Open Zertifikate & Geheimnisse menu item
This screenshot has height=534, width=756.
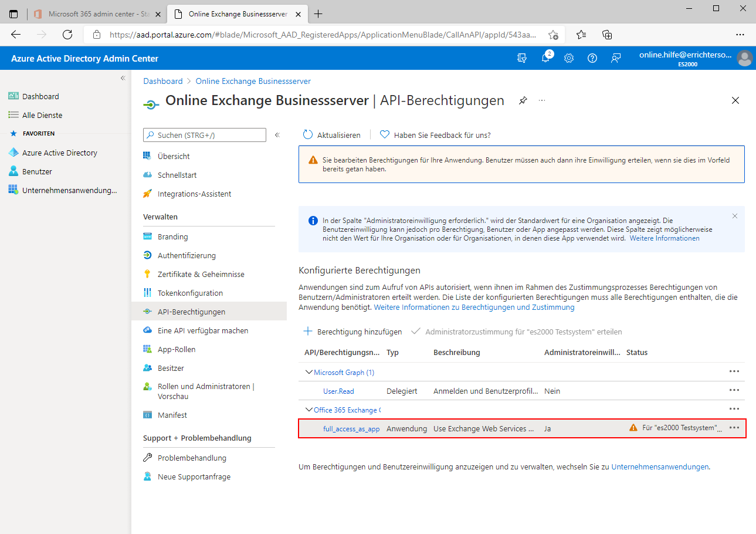(201, 274)
